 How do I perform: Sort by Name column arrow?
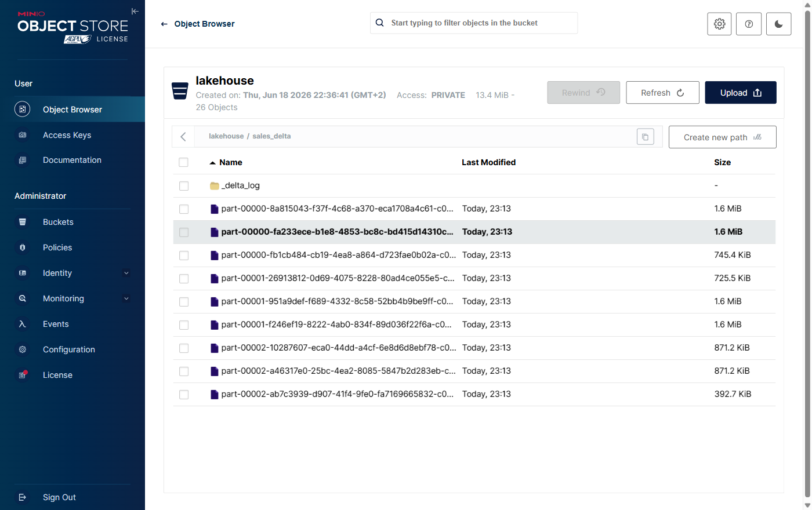[212, 163]
